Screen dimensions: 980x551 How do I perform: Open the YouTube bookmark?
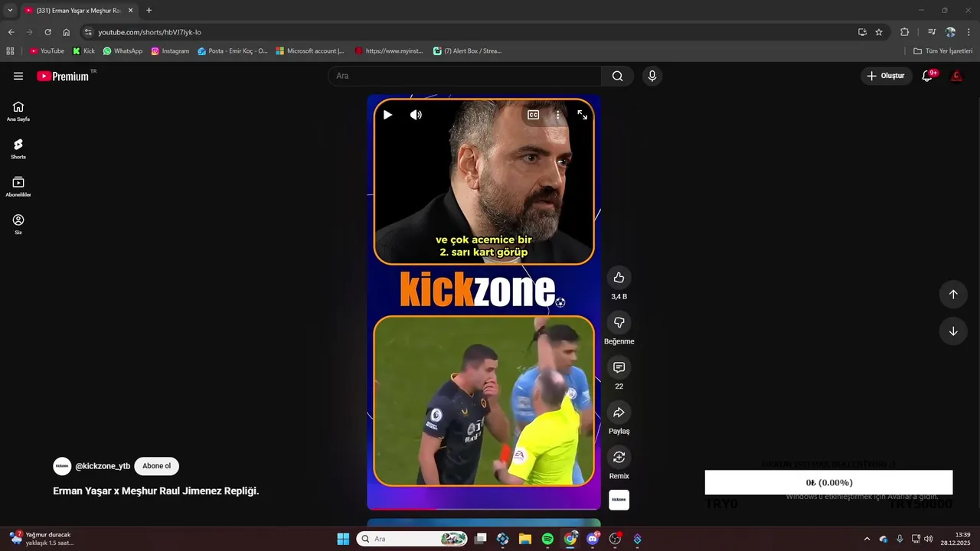(47, 51)
